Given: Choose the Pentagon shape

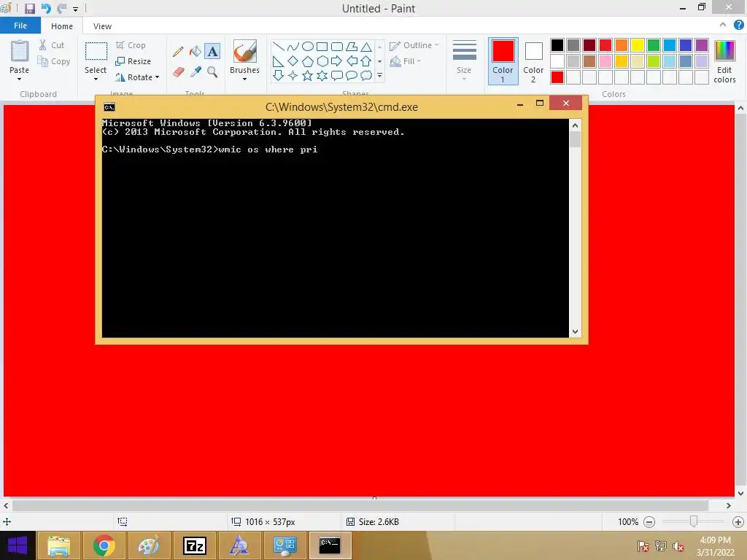Looking at the screenshot, I should 308,61.
